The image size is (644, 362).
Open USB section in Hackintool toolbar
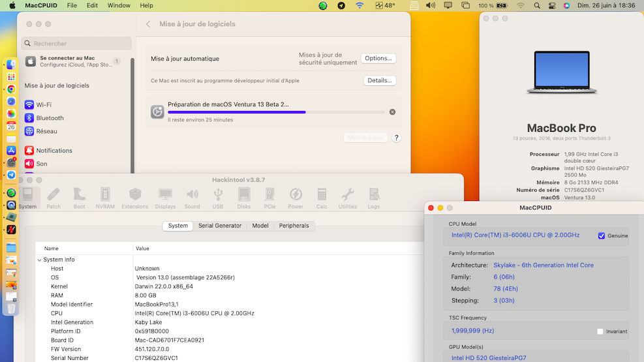(x=218, y=198)
